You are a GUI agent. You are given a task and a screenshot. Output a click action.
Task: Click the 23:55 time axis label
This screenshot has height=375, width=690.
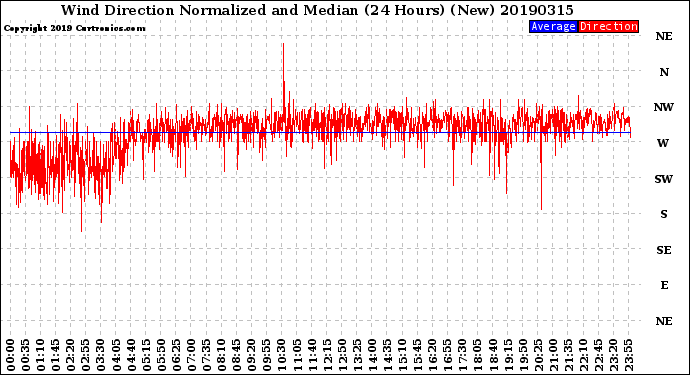[x=628, y=355]
